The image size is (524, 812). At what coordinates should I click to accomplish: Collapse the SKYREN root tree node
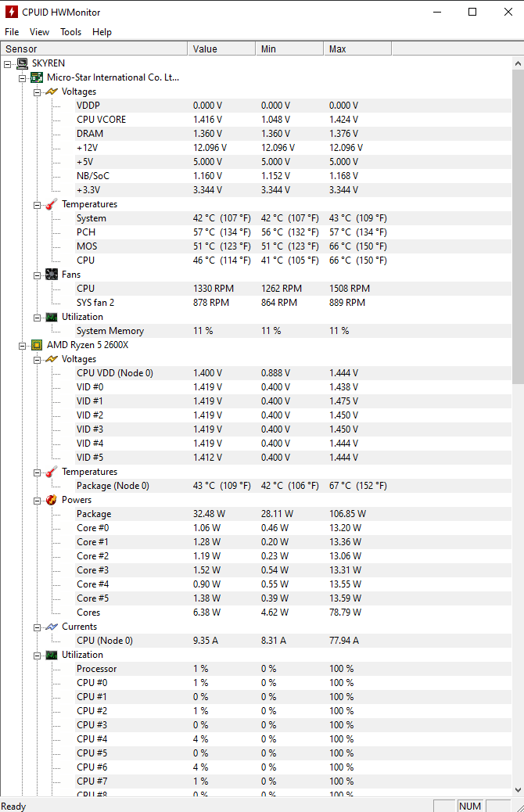pos(8,63)
